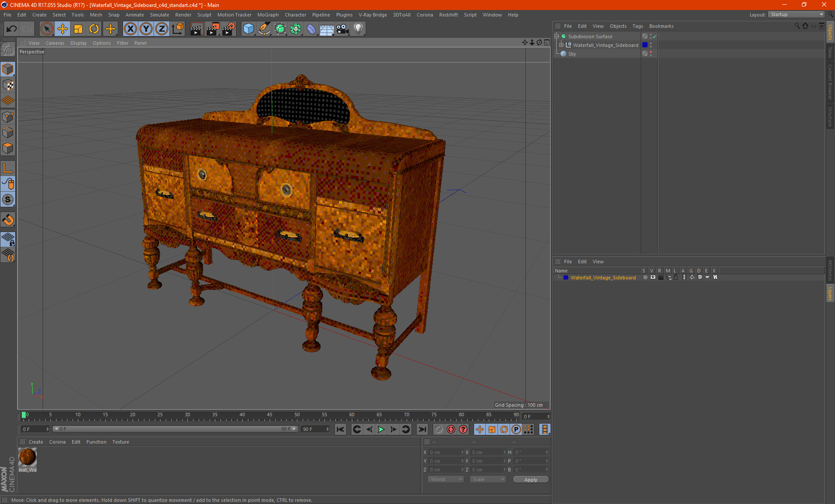Open viewport Cameras menu
This screenshot has width=835, height=504.
pyautogui.click(x=55, y=43)
